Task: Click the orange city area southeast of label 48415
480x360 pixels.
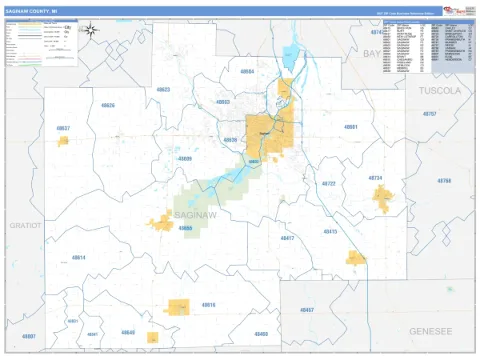Action: click(x=355, y=258)
